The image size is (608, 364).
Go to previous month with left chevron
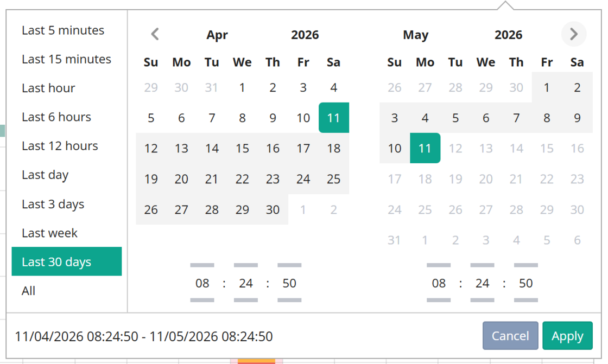point(155,35)
